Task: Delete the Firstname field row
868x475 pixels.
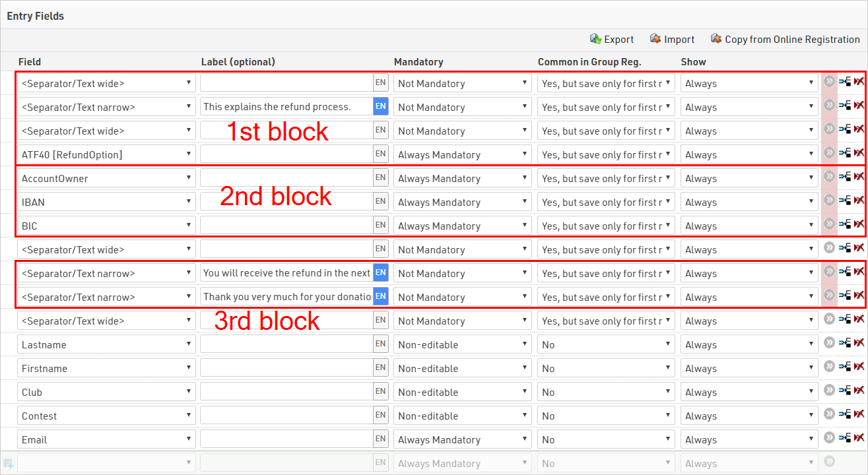Action: [x=859, y=367]
